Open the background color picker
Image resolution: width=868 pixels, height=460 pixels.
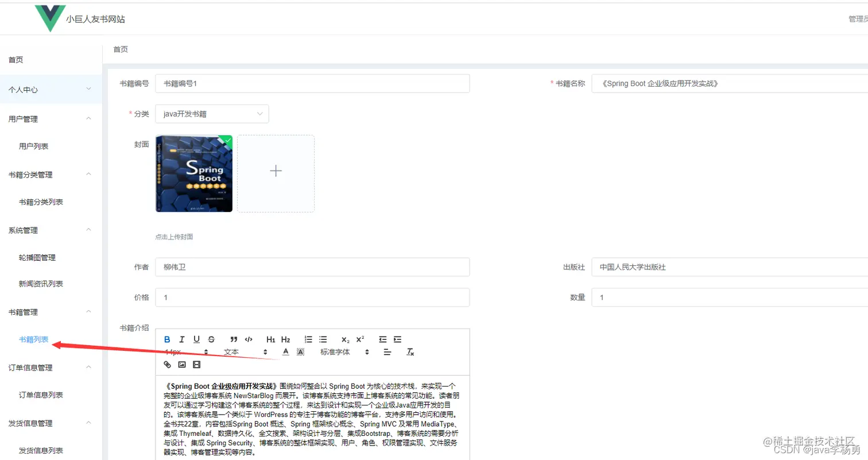[300, 352]
